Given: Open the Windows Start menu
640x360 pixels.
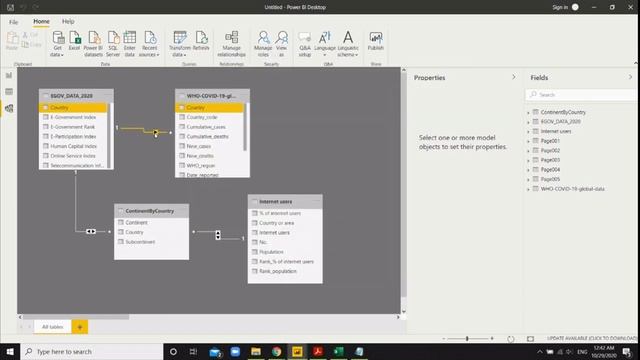Looking at the screenshot, I should (x=10, y=351).
